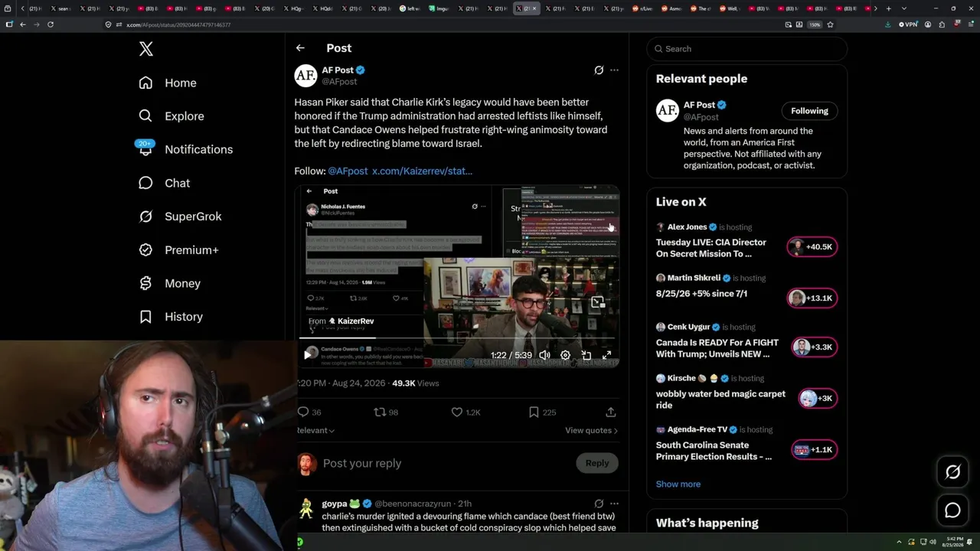Open the KaizerRev source label on the video
The width and height of the screenshot is (980, 551).
351,321
